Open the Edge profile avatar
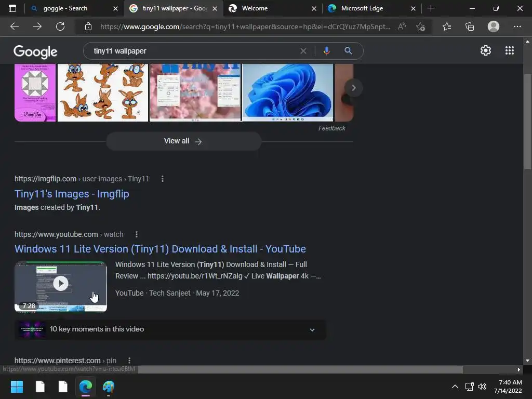This screenshot has width=532, height=399. [x=494, y=26]
